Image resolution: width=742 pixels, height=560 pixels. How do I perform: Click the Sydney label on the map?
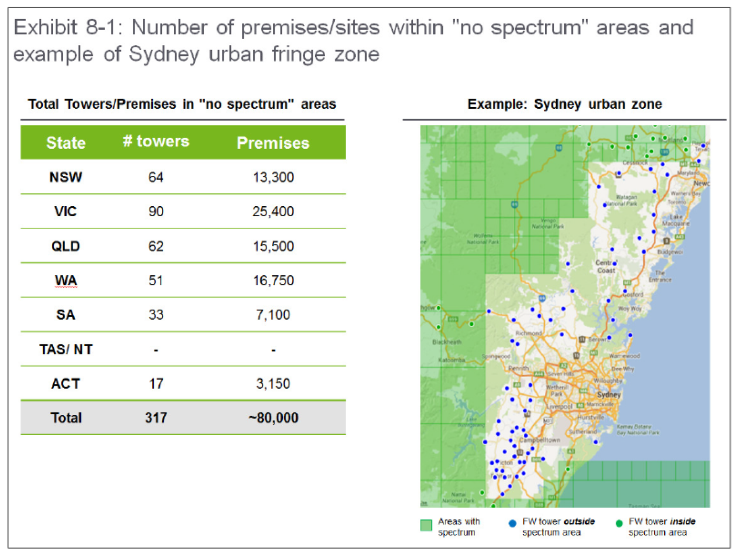tap(608, 394)
